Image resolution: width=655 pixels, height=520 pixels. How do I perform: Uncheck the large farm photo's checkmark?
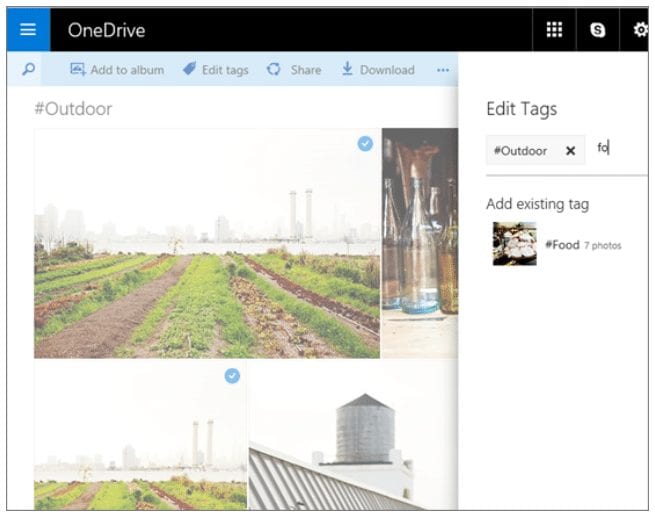tap(366, 144)
